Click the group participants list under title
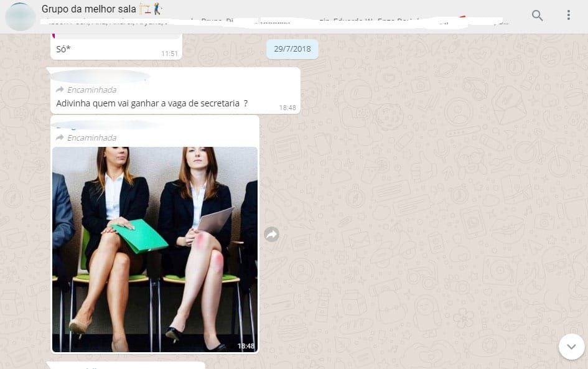588x369 pixels. pyautogui.click(x=274, y=22)
